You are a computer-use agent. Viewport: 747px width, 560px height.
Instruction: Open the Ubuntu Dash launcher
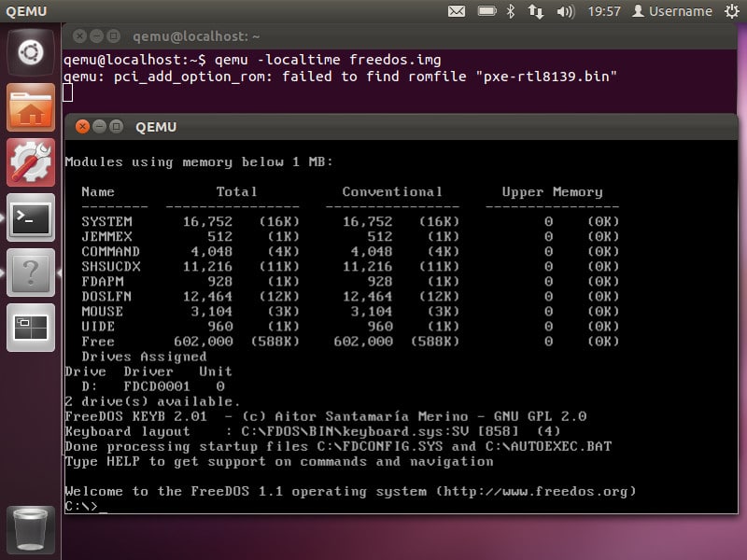point(30,51)
